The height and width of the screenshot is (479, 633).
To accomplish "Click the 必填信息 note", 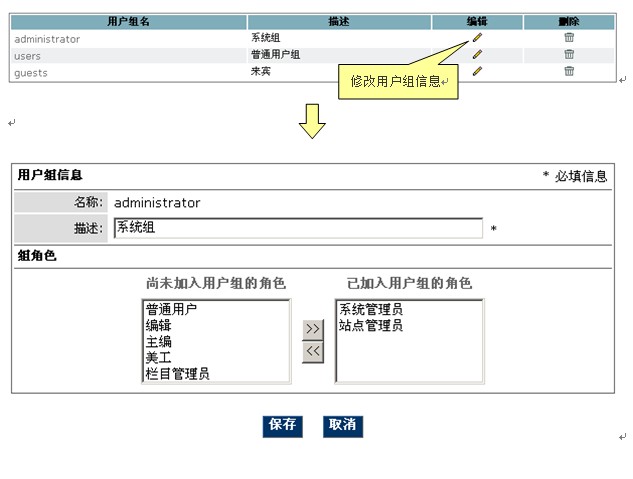I will [575, 176].
